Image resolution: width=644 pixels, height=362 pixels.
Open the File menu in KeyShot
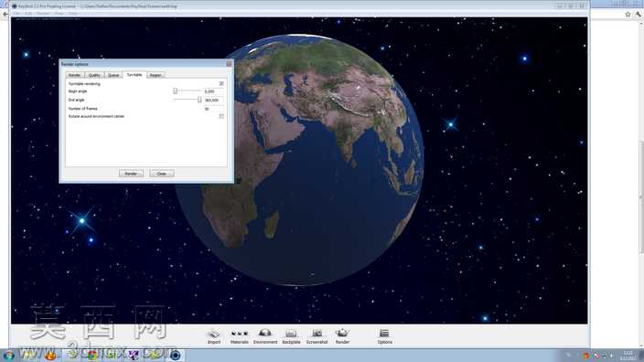point(16,14)
